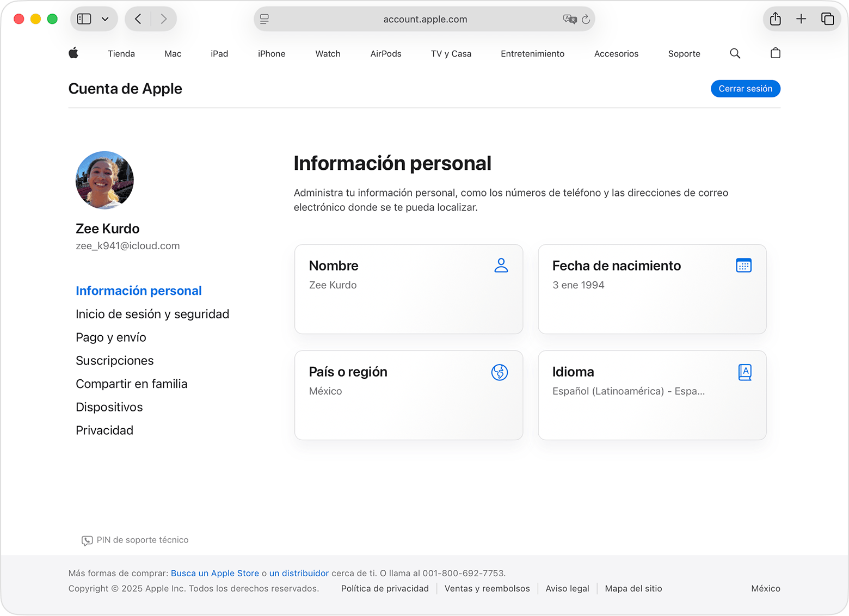Open the Política de privacidad link
Viewport: 849px width, 616px height.
tap(385, 588)
